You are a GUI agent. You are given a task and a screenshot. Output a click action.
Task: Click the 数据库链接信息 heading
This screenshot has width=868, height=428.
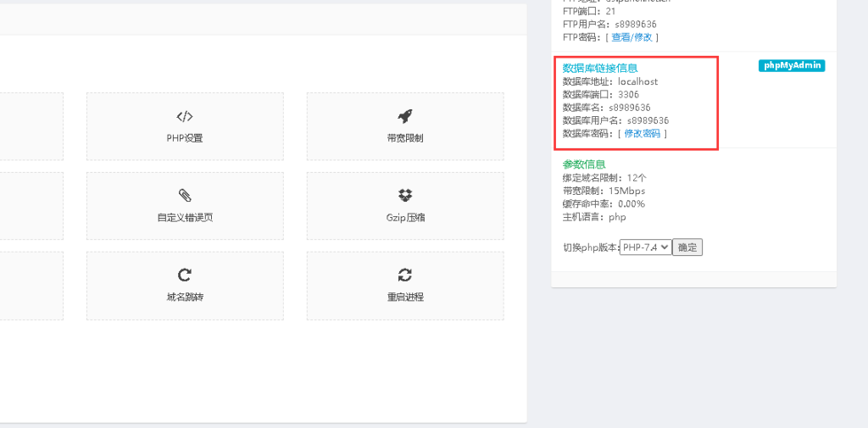pyautogui.click(x=600, y=68)
